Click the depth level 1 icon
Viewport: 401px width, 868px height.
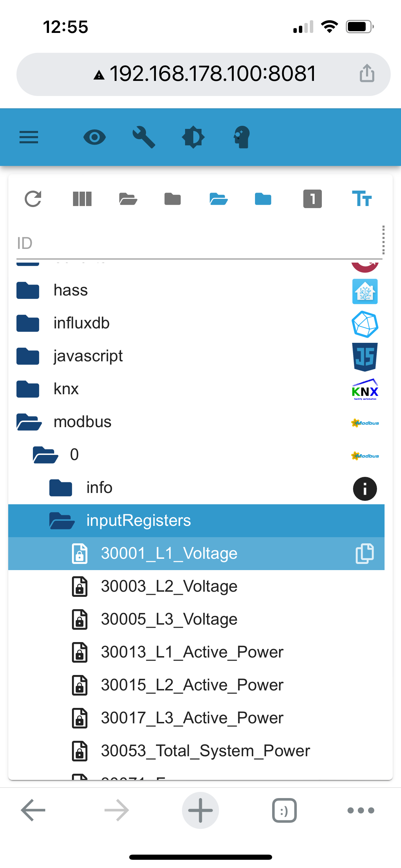coord(313,199)
